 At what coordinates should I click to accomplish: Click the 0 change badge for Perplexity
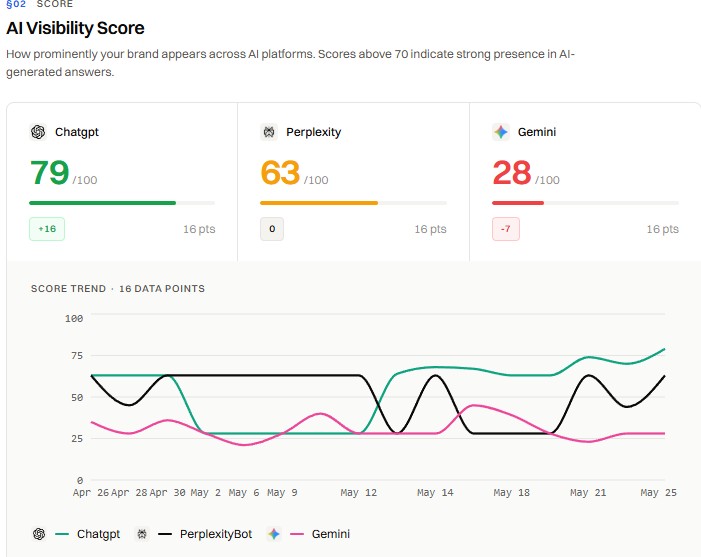coord(272,229)
